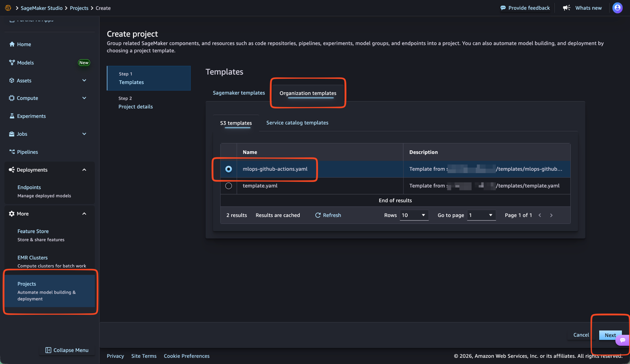Viewport: 630px width, 364px height.
Task: Click the Whats new megaphone icon
Action: click(x=567, y=8)
